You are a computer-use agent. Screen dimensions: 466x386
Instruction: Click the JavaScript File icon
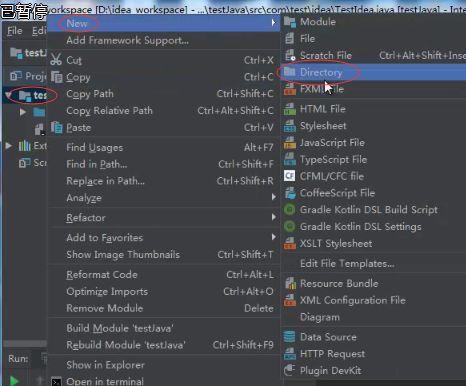pyautogui.click(x=290, y=143)
